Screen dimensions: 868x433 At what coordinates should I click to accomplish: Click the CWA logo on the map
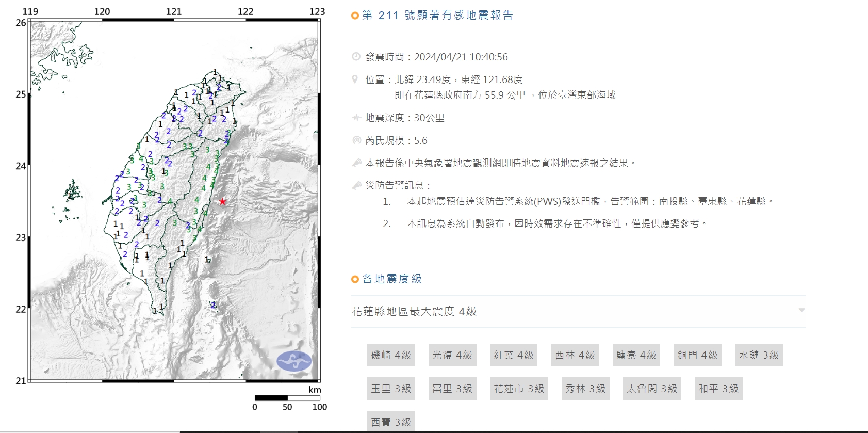294,361
